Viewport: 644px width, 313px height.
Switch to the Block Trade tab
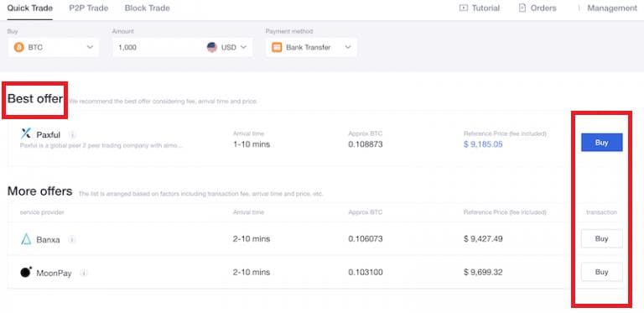(147, 8)
